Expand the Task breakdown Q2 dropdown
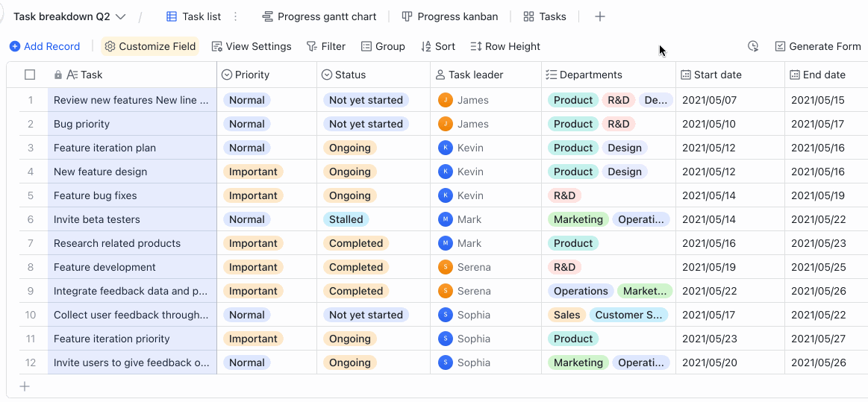This screenshot has width=868, height=402. coord(121,16)
